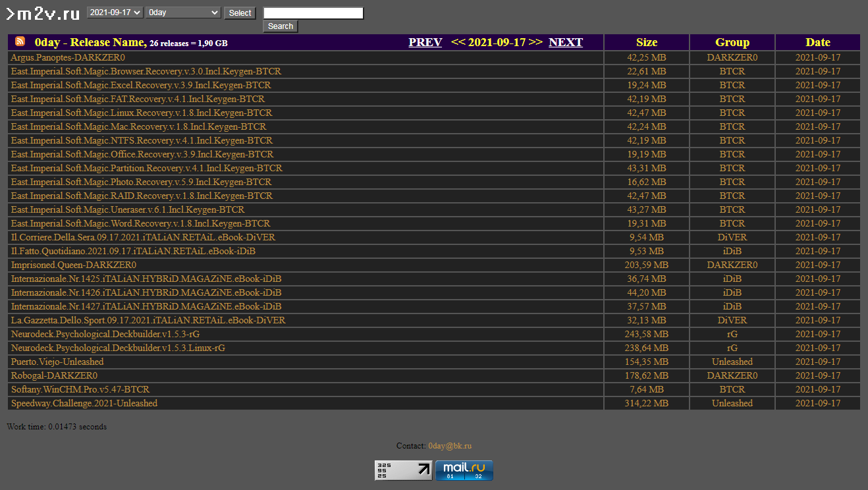The image size is (868, 490).
Task: Open the Neurodeck.Psychological.Deckbuilder.v1.5.3-rG release
Action: click(105, 334)
